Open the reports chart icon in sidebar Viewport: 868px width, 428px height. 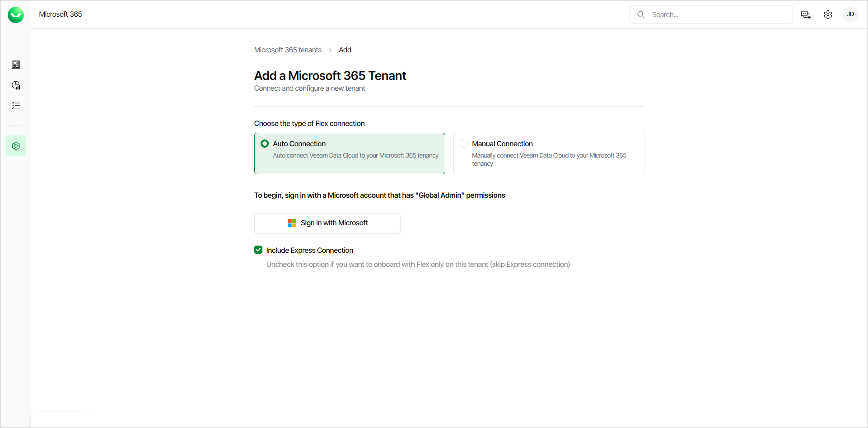16,85
